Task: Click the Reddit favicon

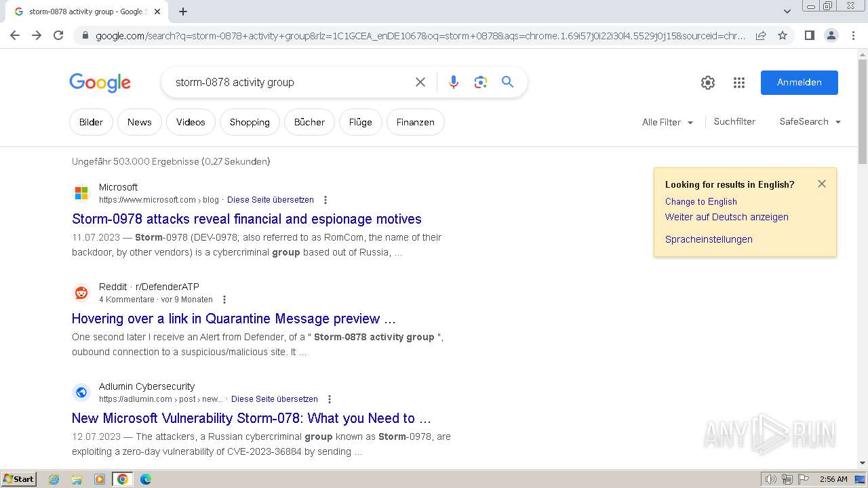Action: point(81,293)
